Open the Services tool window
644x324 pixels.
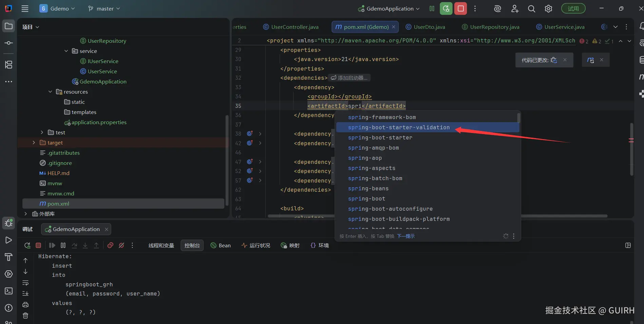tap(9, 274)
